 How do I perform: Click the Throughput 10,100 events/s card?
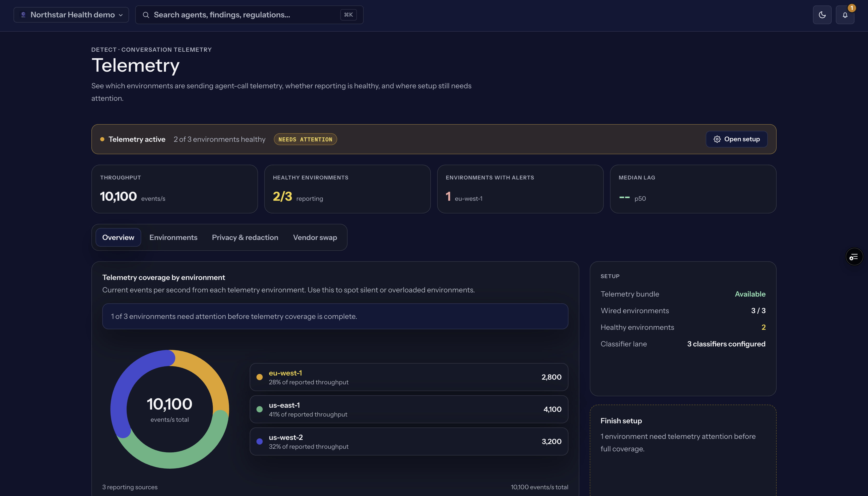(175, 189)
